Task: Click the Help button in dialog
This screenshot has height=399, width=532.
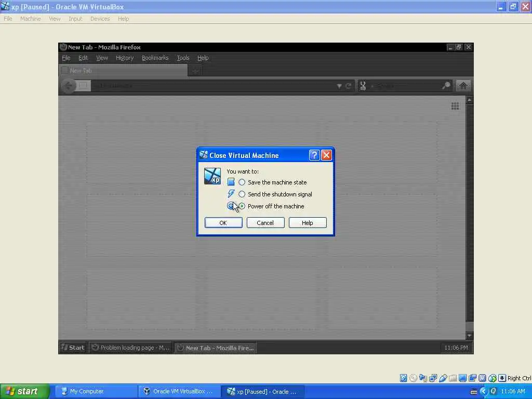Action: tap(308, 222)
